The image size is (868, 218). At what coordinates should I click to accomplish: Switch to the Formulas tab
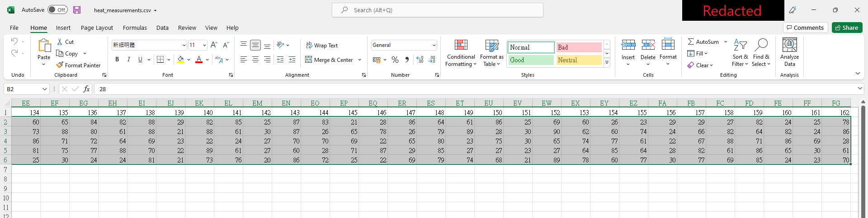[135, 28]
